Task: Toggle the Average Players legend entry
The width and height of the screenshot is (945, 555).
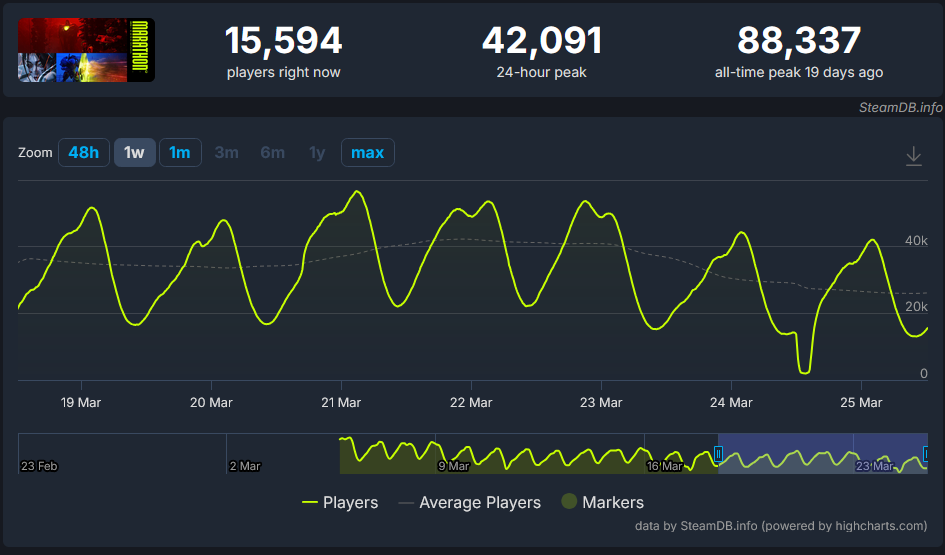Action: click(469, 502)
